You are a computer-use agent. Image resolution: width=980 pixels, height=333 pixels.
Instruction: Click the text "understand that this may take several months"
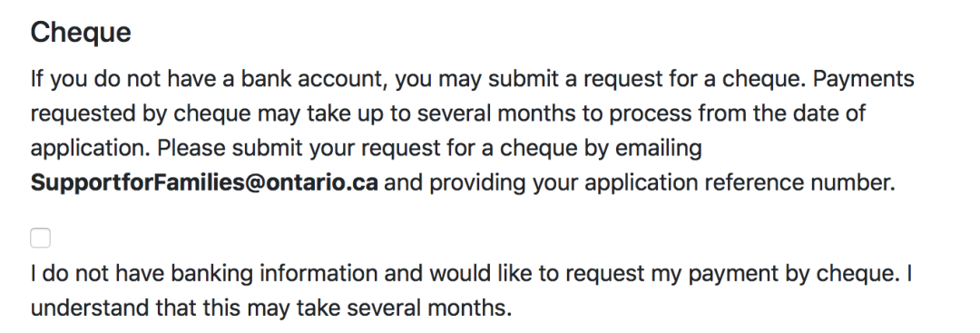click(x=269, y=308)
